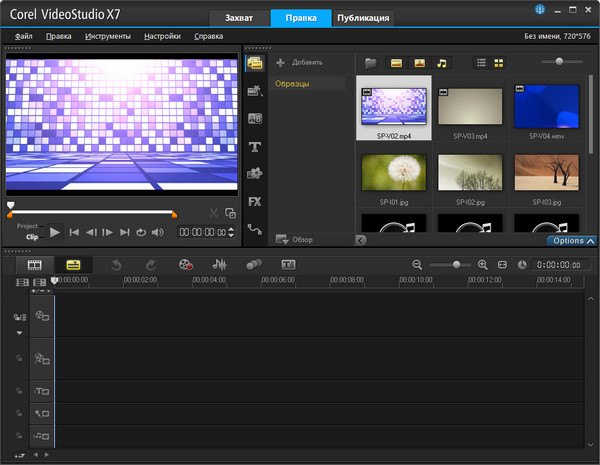Toggle showing photos in library
The height and width of the screenshot is (465, 600).
pyautogui.click(x=419, y=63)
